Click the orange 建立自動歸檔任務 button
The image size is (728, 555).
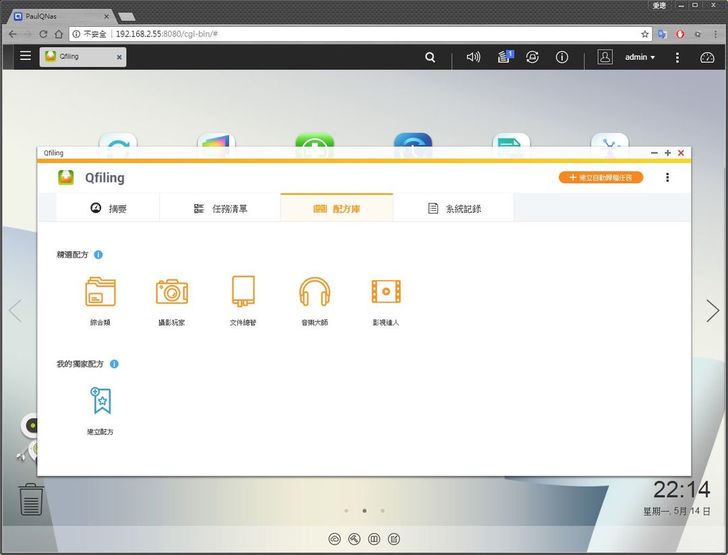coord(600,178)
